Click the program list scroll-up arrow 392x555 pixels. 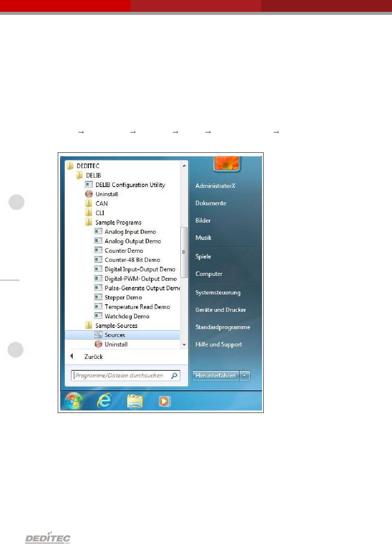point(184,166)
